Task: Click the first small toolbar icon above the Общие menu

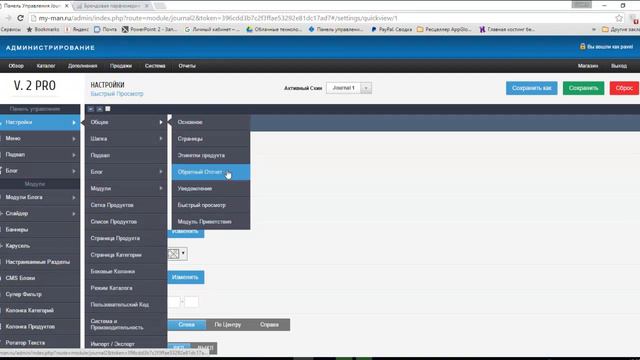Action: tap(91, 109)
